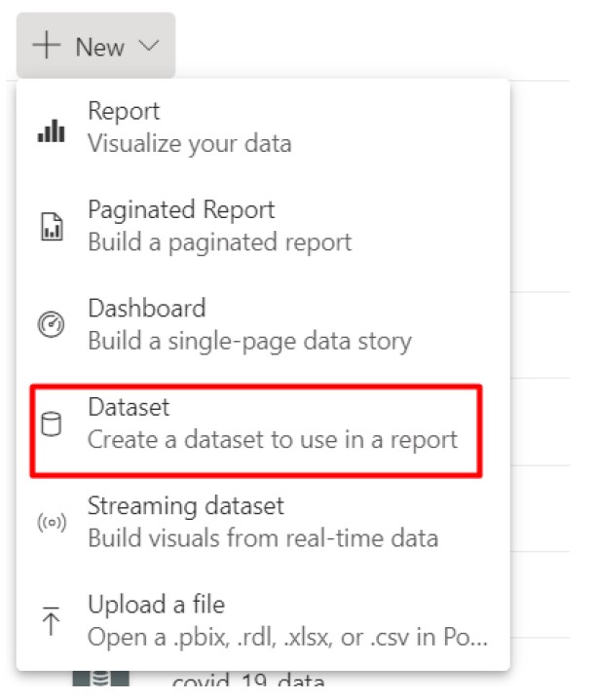Choose the highlighted Dataset option

(x=256, y=431)
